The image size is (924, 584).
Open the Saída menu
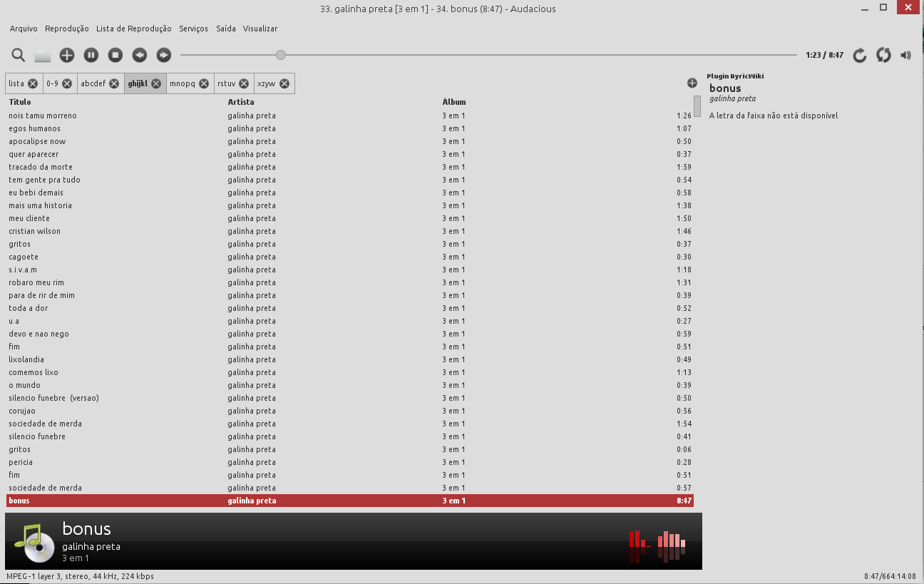pos(226,29)
